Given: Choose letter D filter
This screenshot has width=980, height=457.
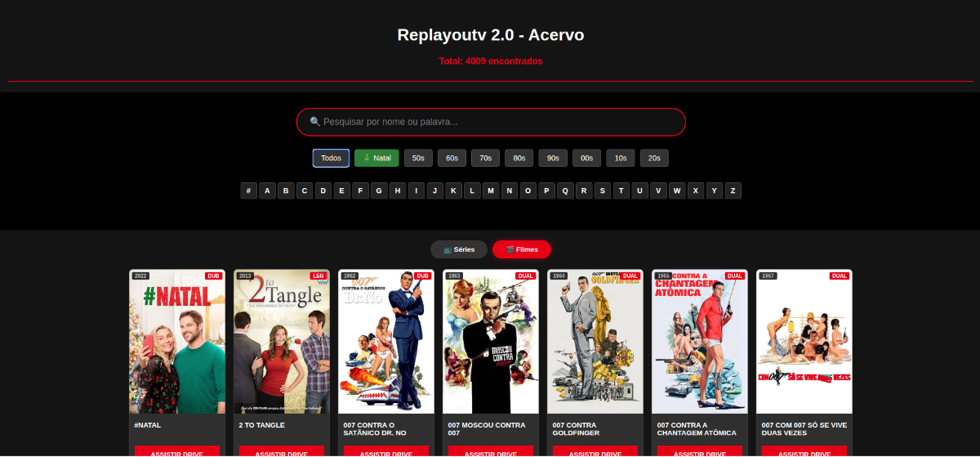Looking at the screenshot, I should [323, 190].
